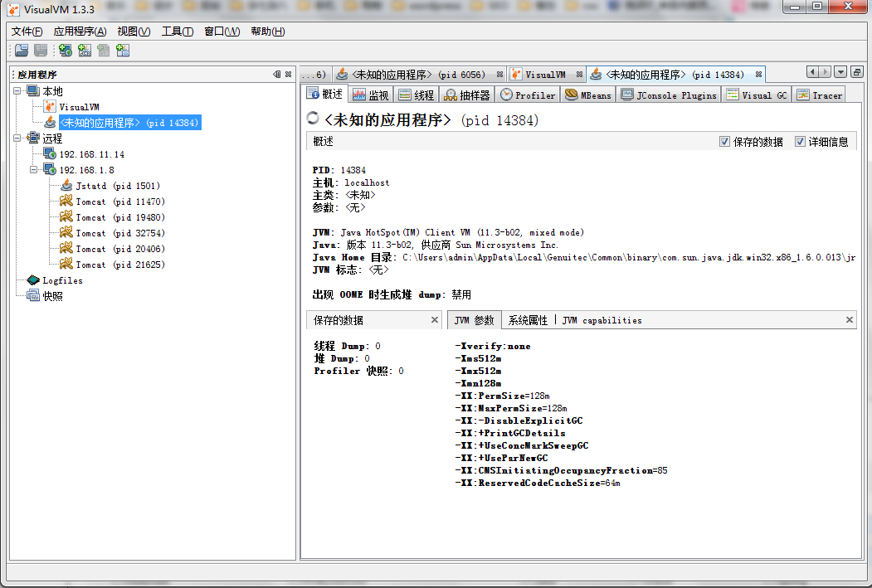Click the Java Home directory path

628,257
